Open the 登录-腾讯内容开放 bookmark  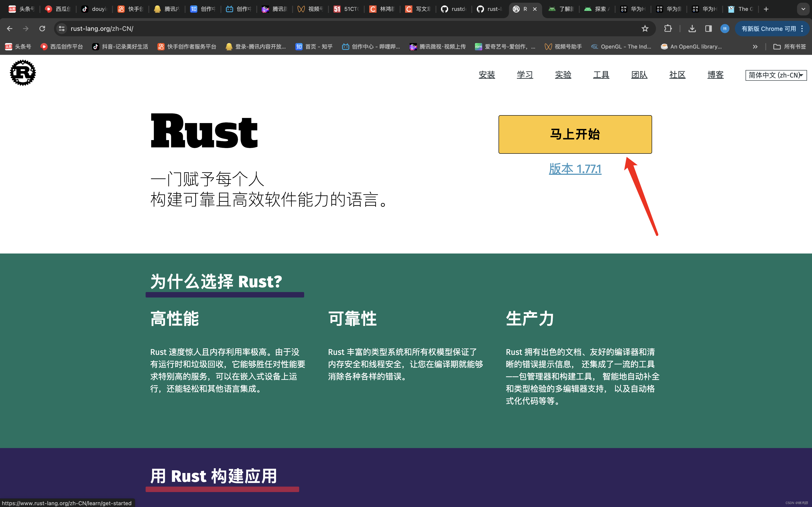pos(256,47)
